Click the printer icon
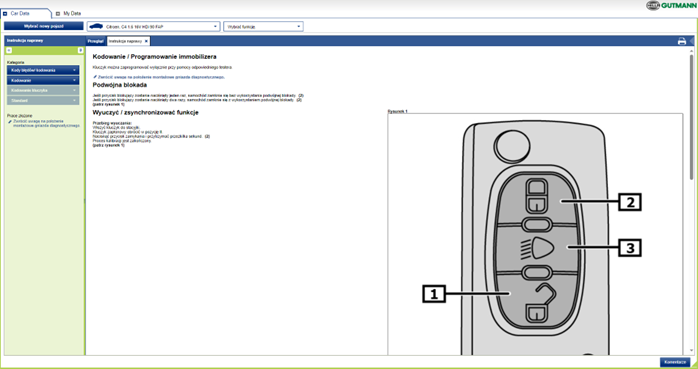This screenshot has height=369, width=698. coord(682,41)
